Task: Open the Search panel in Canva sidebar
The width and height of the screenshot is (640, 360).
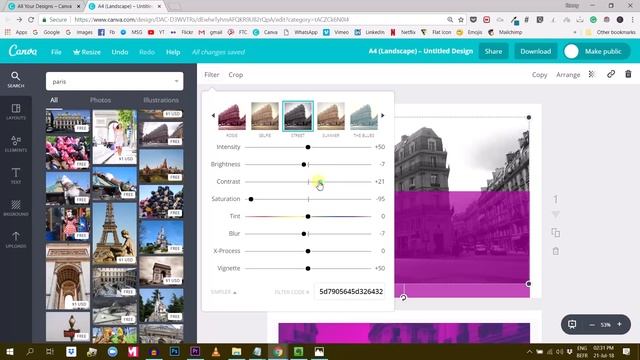Action: click(16, 80)
